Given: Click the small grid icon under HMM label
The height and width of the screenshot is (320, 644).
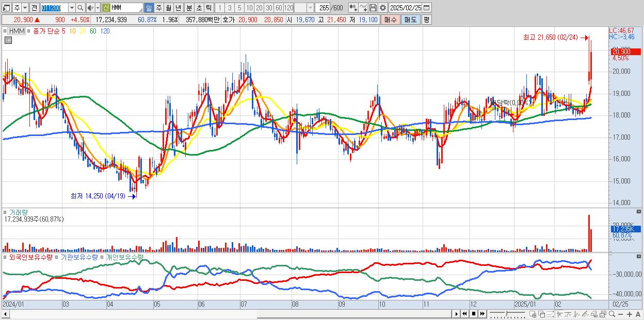Looking at the screenshot, I should [8, 40].
